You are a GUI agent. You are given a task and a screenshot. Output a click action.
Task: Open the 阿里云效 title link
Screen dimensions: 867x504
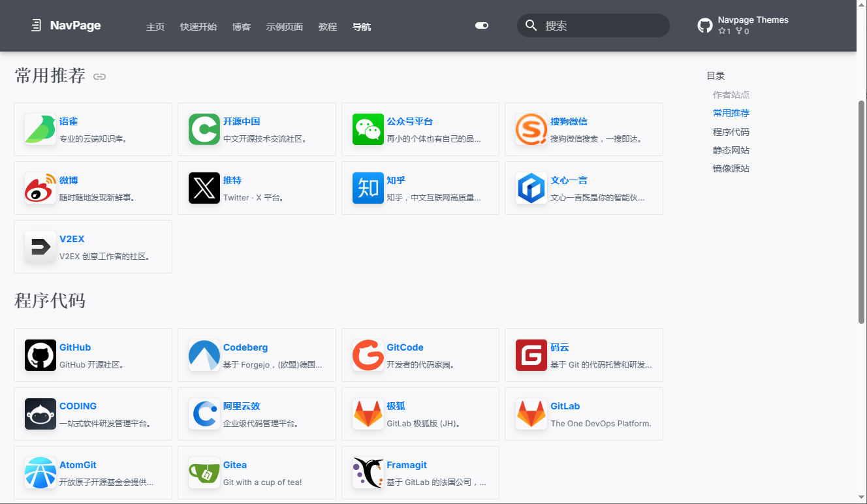click(x=242, y=406)
